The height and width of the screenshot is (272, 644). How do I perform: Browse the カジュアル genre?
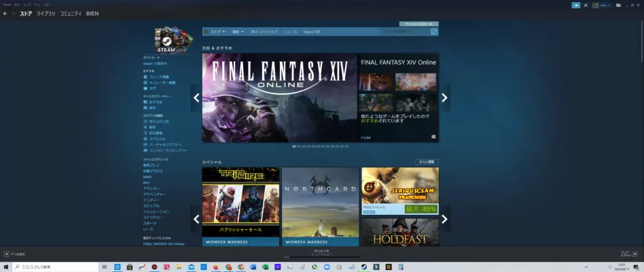click(151, 205)
